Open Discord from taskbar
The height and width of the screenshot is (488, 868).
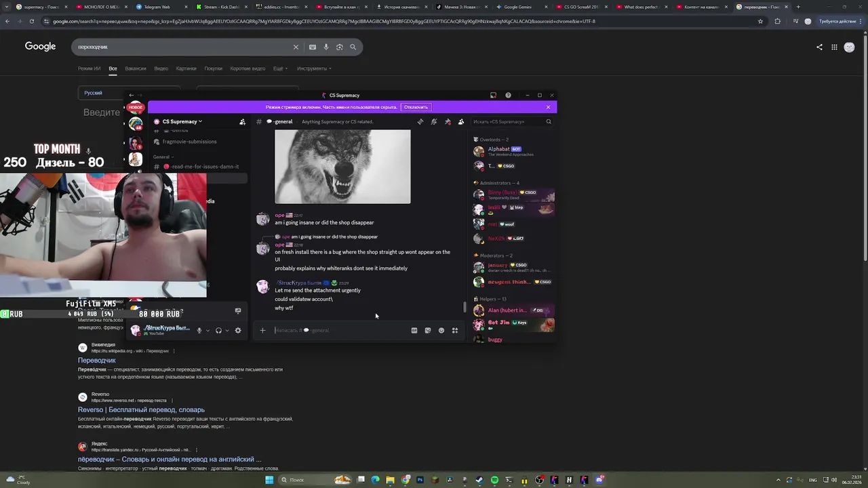(599, 480)
